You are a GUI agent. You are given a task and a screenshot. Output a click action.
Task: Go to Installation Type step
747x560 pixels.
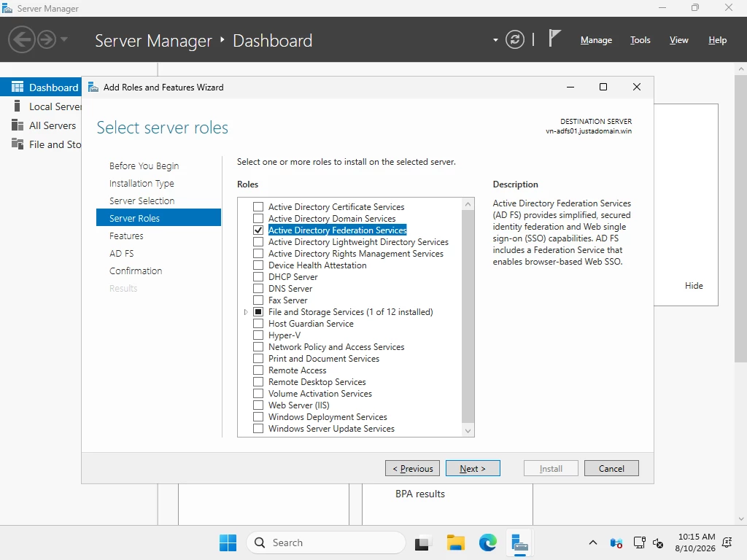click(142, 183)
